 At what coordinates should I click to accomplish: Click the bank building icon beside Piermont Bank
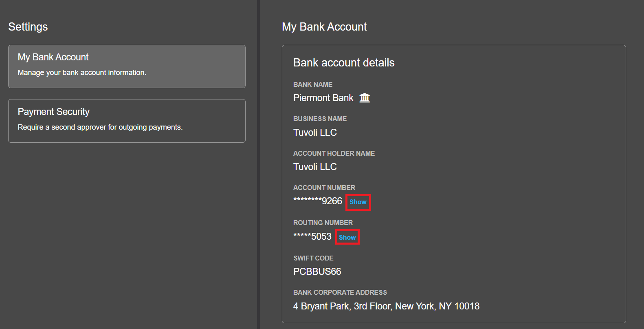pos(365,98)
